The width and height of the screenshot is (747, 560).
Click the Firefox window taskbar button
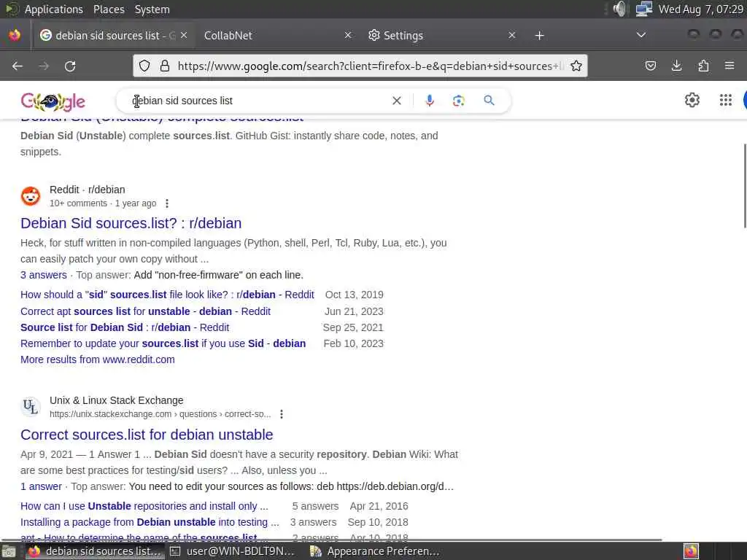(94, 551)
